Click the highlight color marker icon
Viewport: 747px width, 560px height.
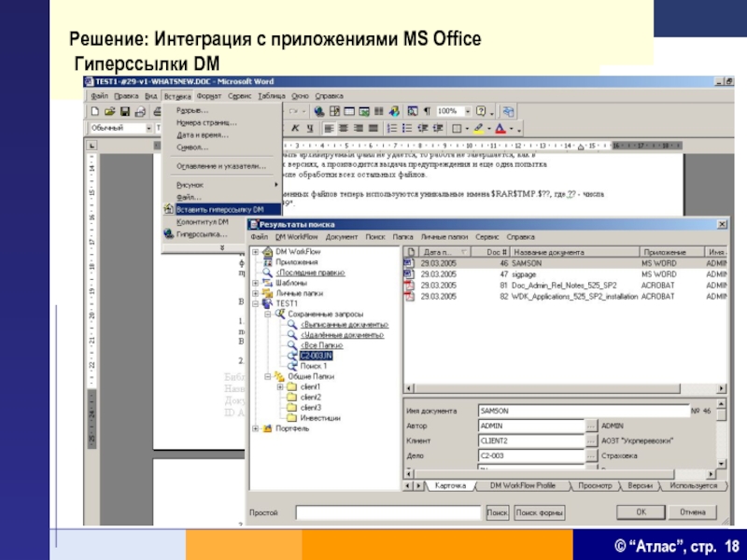click(478, 128)
